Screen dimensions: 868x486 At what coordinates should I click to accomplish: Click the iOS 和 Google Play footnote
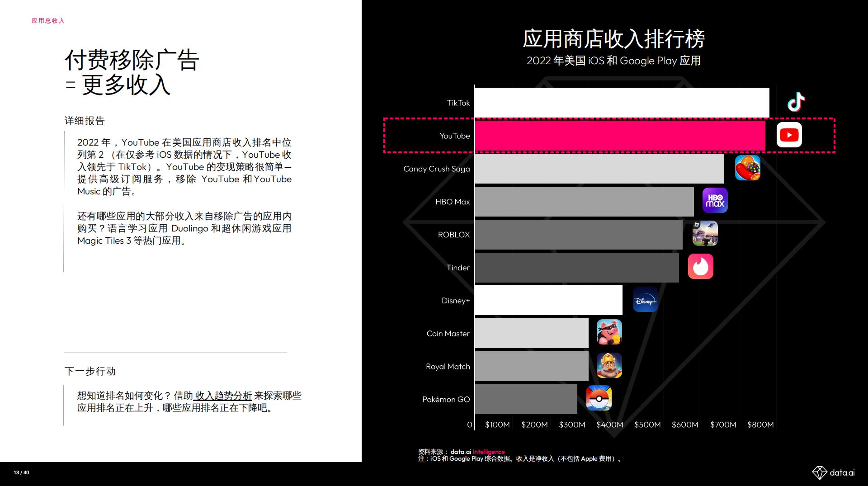click(520, 458)
